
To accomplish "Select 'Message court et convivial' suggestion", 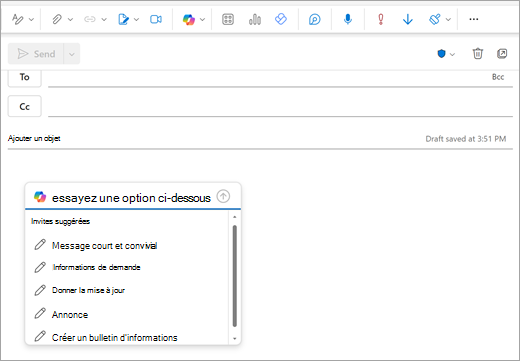I will coord(104,246).
